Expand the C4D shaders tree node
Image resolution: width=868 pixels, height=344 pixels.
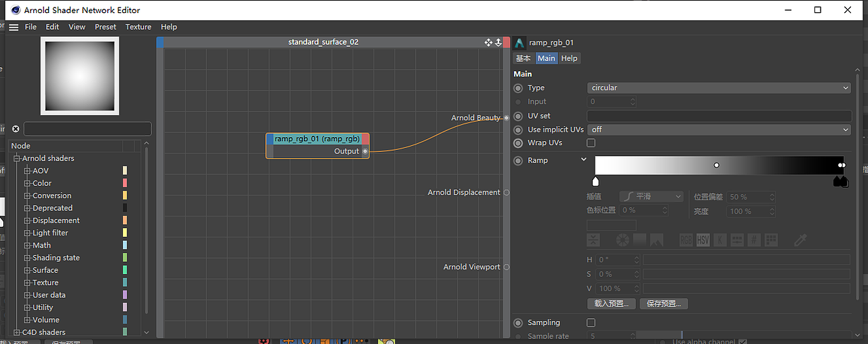(17, 332)
